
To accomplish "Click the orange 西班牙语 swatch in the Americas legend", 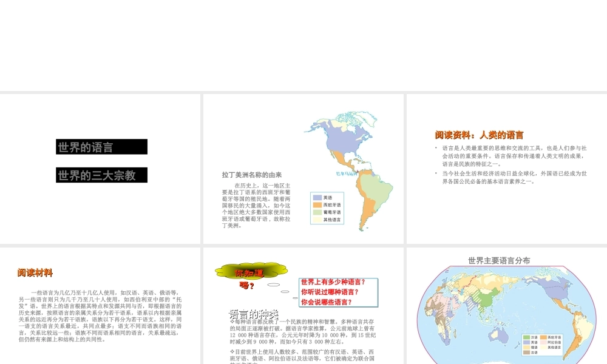I will (317, 205).
